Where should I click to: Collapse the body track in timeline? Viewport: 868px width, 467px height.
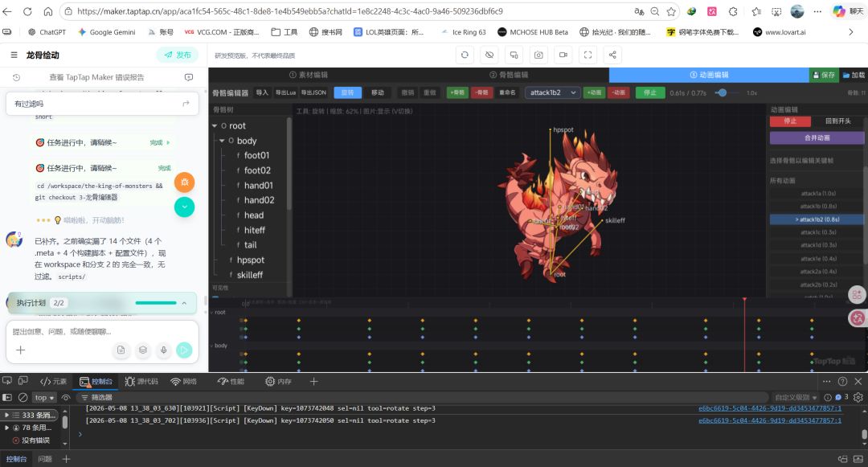point(211,346)
